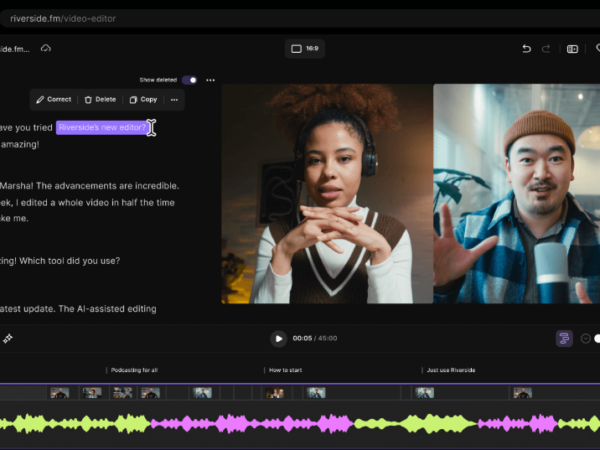Click the timeline zoom slider handle
Screen dimensions: 600x450
[597, 338]
